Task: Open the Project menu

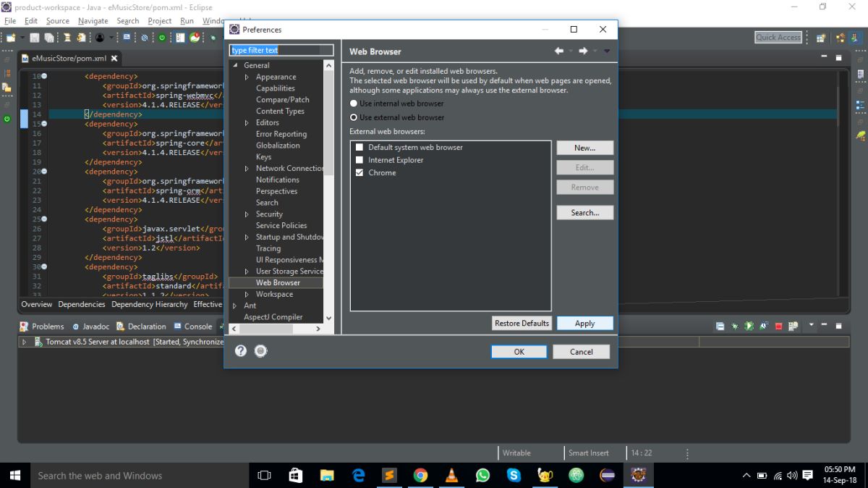Action: pyautogui.click(x=160, y=21)
